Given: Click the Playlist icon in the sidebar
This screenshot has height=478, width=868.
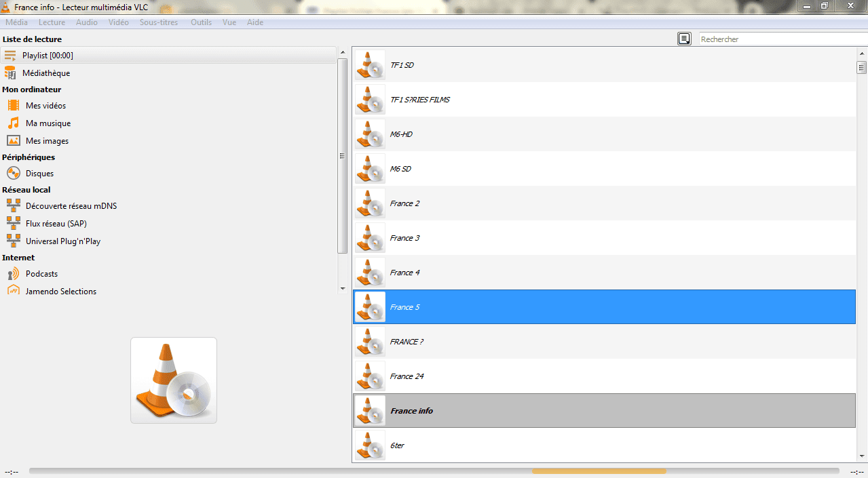Looking at the screenshot, I should pos(10,55).
